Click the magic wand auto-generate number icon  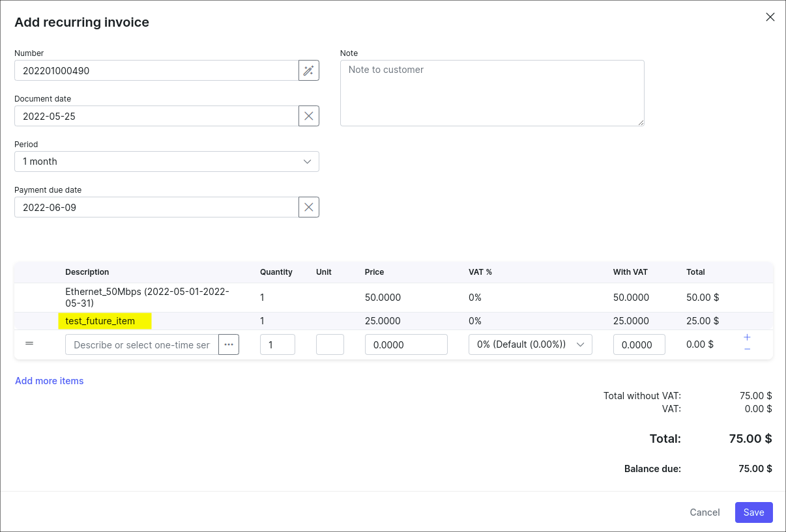click(x=309, y=70)
